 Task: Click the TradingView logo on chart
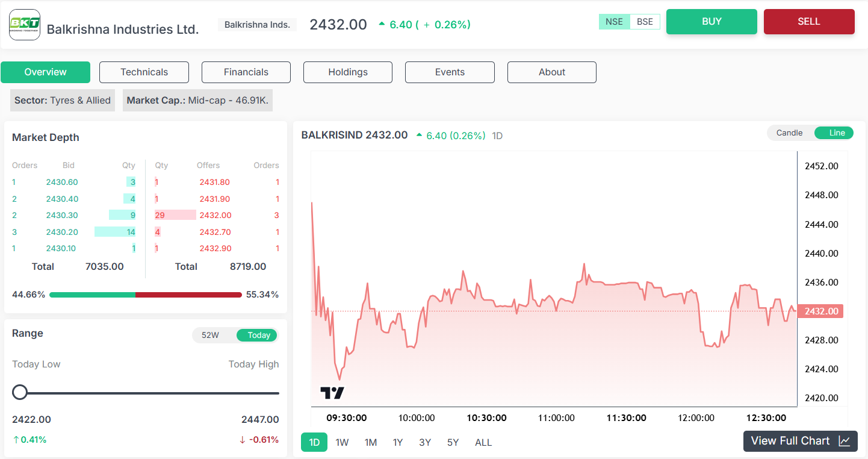(332, 393)
